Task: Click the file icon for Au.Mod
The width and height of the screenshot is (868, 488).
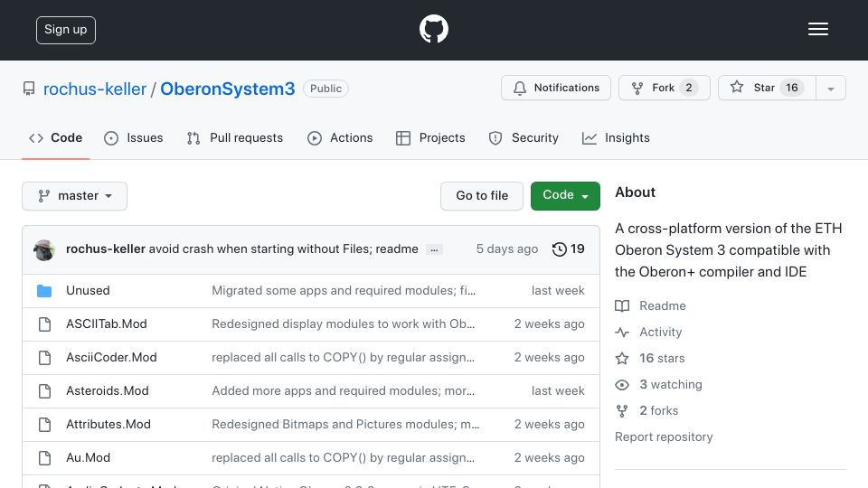Action: click(44, 457)
